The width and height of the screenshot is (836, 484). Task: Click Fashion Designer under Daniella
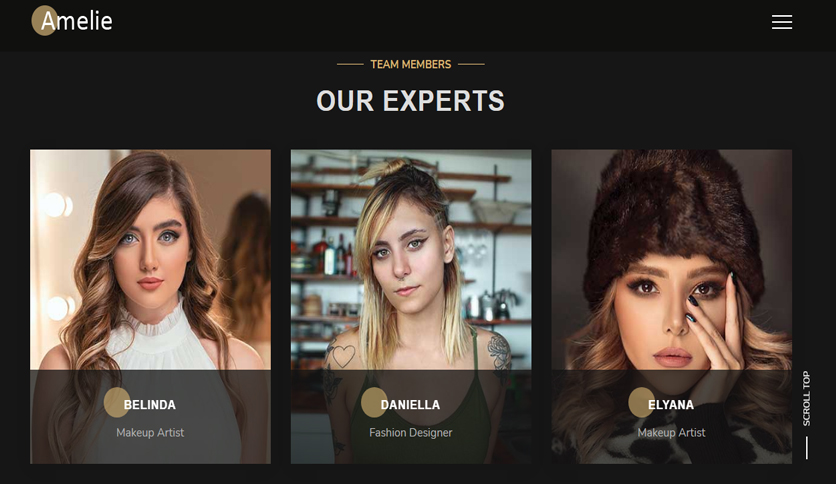[x=411, y=433]
